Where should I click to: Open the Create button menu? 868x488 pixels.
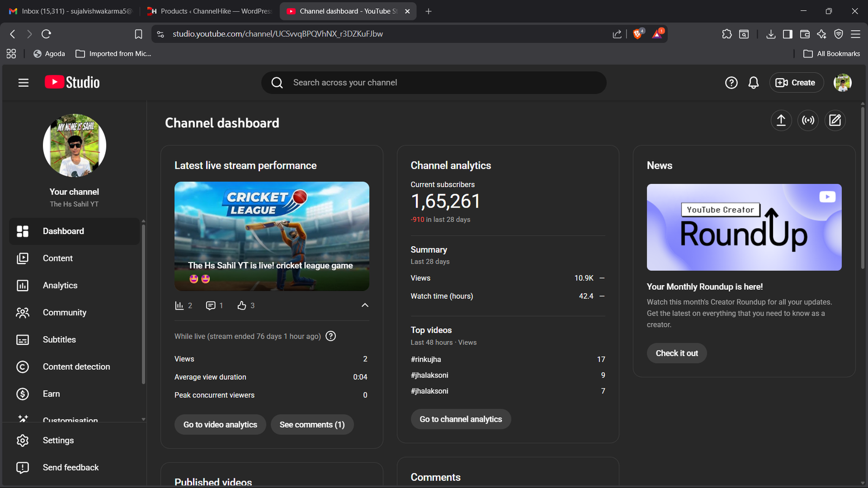coord(795,82)
